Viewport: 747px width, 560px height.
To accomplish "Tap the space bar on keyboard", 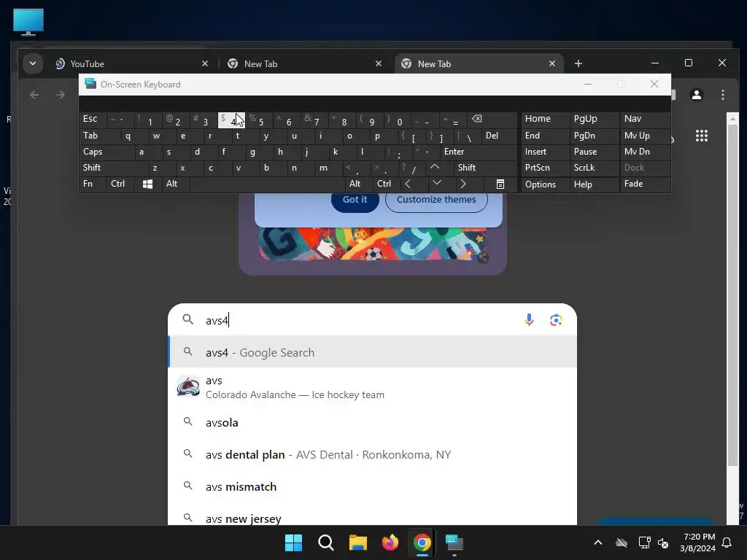I will point(267,184).
